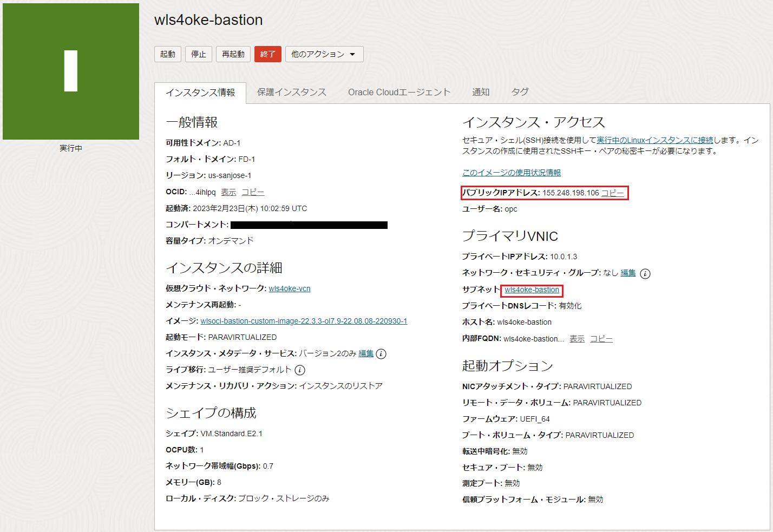
Task: Open the wls4oke-bastion subnet link
Action: (532, 290)
